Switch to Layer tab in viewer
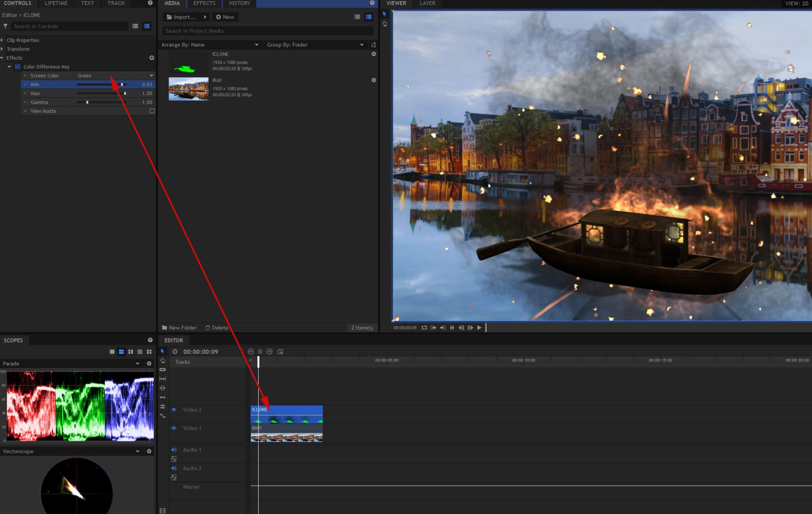Image resolution: width=812 pixels, height=514 pixels. pos(427,3)
